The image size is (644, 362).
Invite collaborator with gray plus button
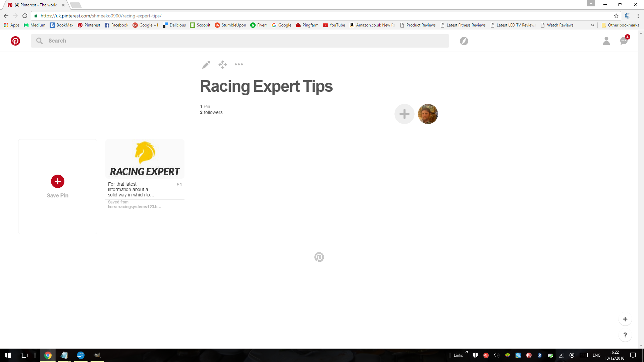(x=405, y=114)
